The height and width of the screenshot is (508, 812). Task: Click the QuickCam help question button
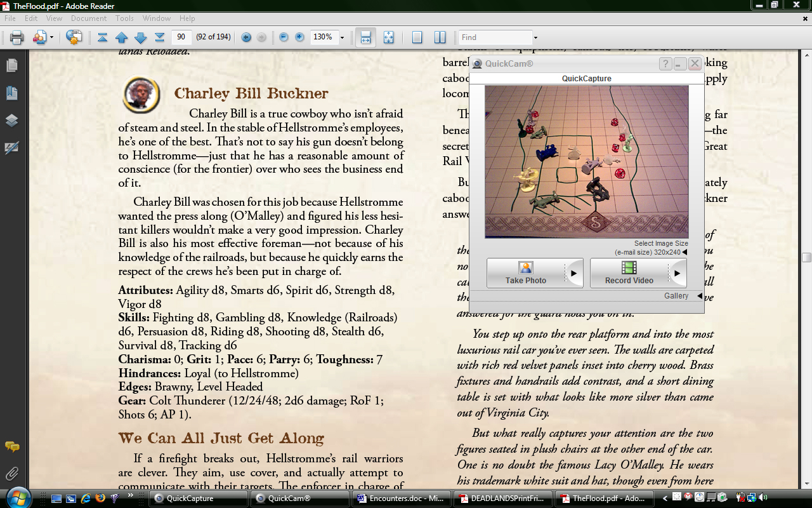(665, 63)
